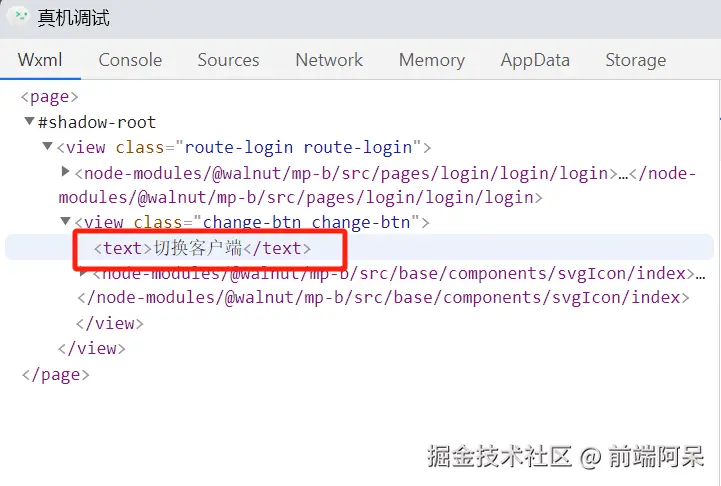Open the Memory tab
Viewport: 721px width, 486px height.
(431, 60)
